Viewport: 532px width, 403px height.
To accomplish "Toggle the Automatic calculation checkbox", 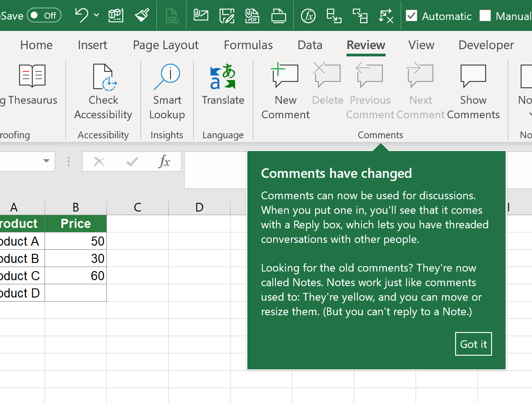I will 412,16.
